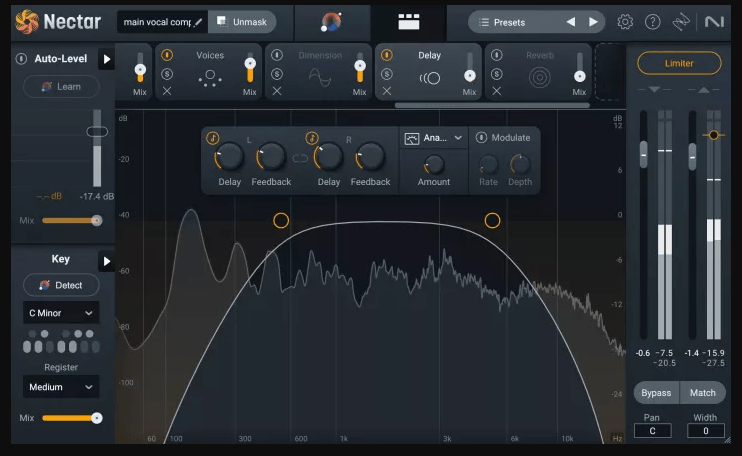Click the Nectar logo icon

click(x=26, y=22)
